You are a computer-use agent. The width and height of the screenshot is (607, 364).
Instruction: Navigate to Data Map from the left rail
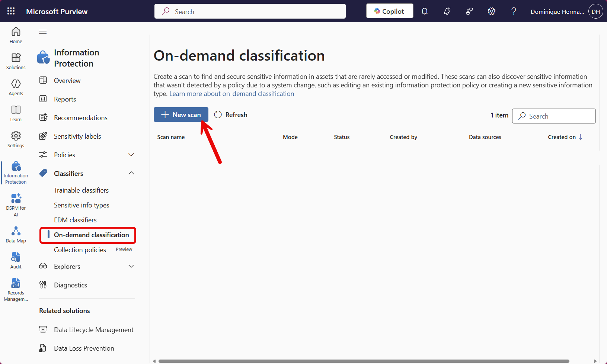16,234
